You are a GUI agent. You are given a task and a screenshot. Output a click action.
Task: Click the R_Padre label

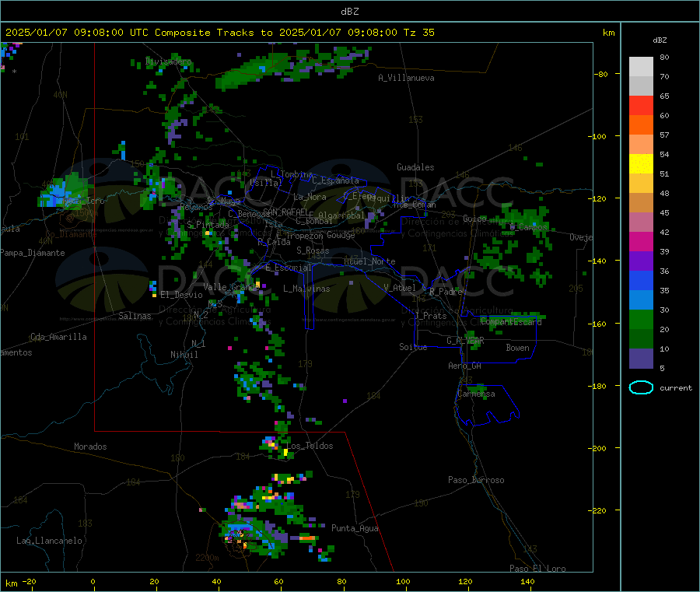coord(446,292)
